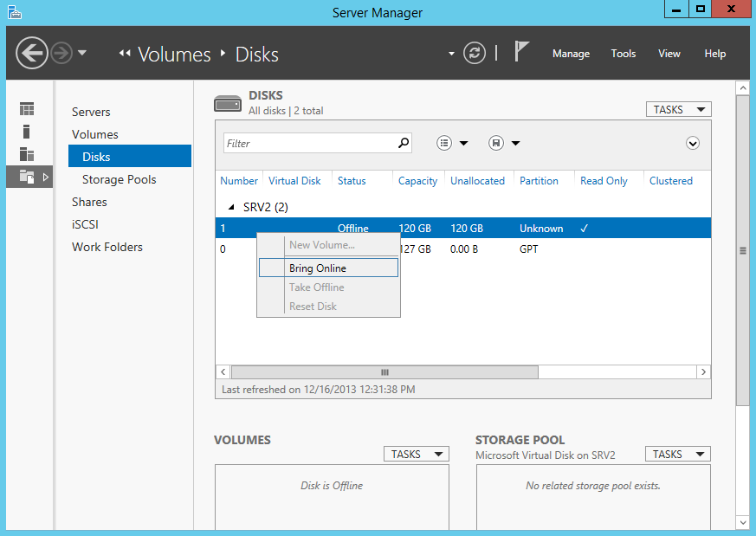Choose Bring Online from context menu
This screenshot has width=756, height=536.
(x=318, y=268)
